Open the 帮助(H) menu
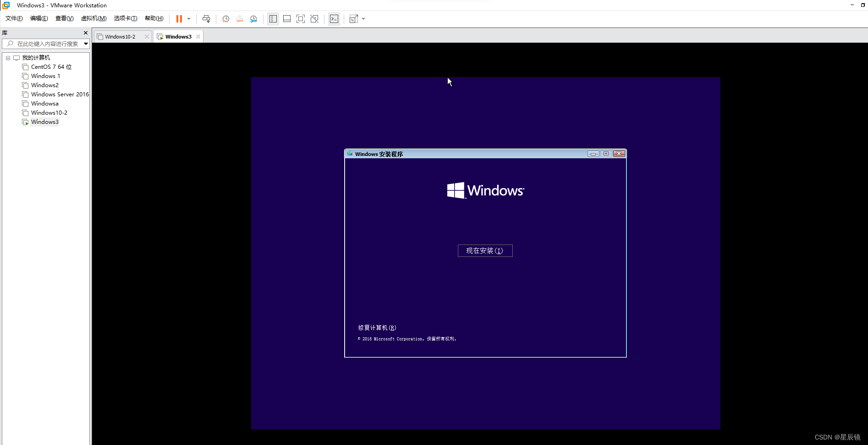 (154, 18)
